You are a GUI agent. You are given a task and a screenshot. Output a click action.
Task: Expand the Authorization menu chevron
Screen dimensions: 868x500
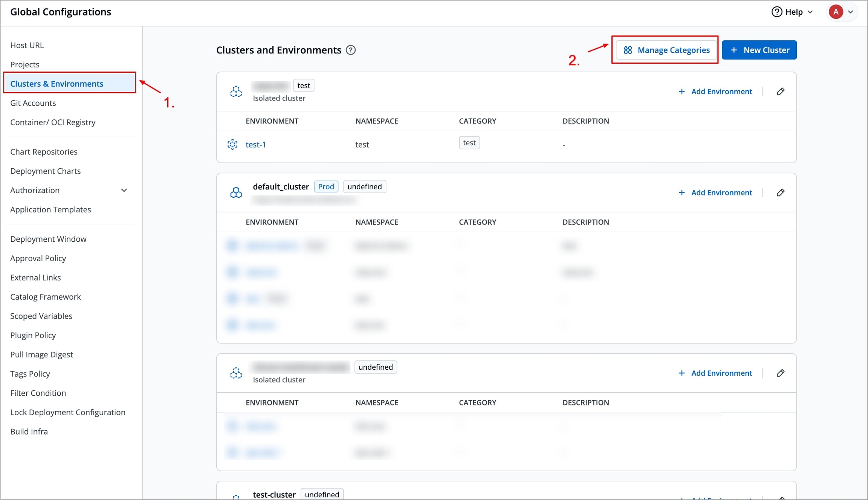pyautogui.click(x=124, y=190)
